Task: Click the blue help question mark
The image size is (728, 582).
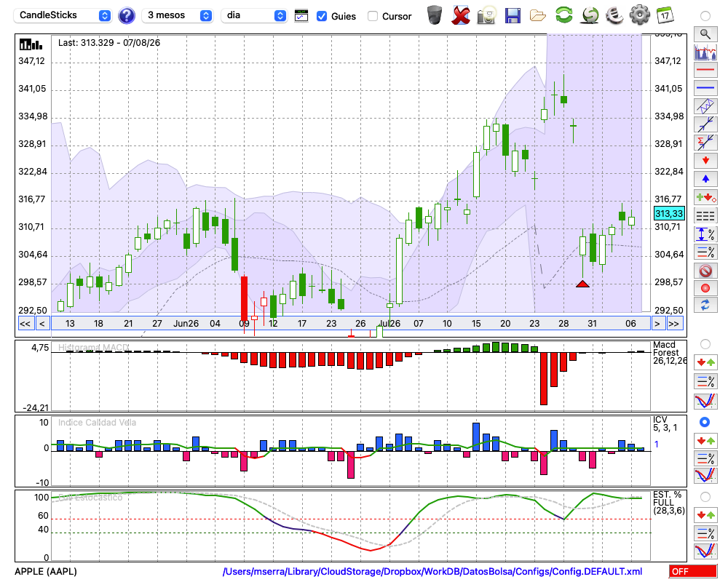Action: point(126,15)
